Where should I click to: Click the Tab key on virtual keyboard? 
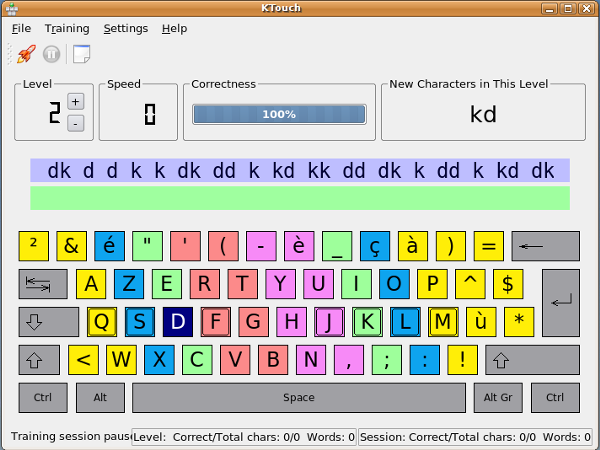43,284
